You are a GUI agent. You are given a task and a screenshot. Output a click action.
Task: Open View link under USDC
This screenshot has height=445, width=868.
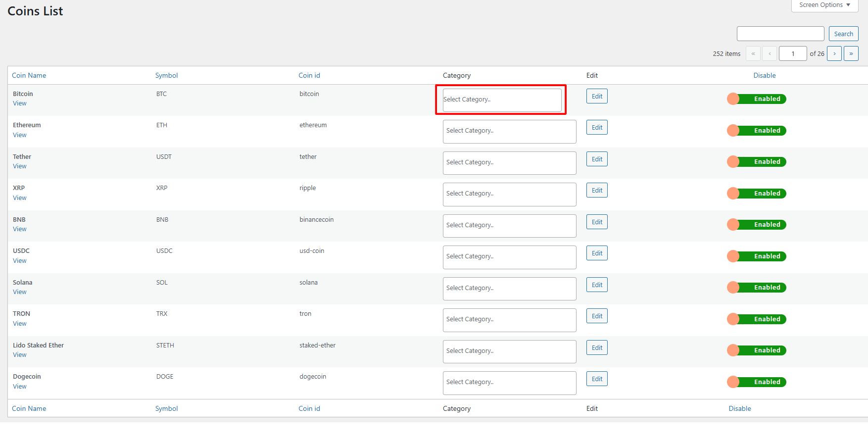click(x=20, y=261)
